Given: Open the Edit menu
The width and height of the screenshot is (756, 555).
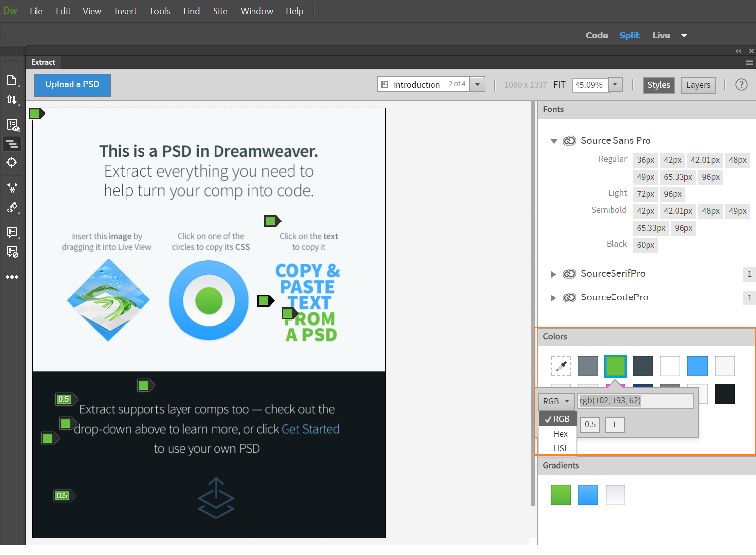Looking at the screenshot, I should point(63,11).
